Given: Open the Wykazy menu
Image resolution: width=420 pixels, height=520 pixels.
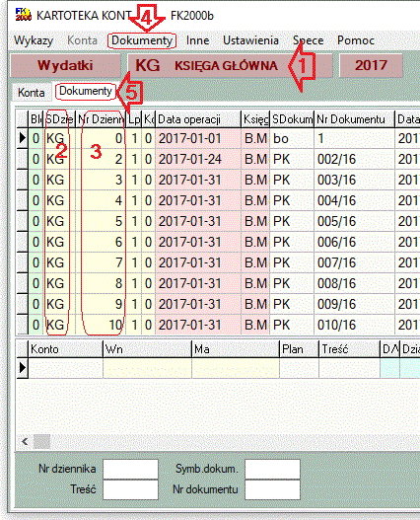Looking at the screenshot, I should click(34, 40).
